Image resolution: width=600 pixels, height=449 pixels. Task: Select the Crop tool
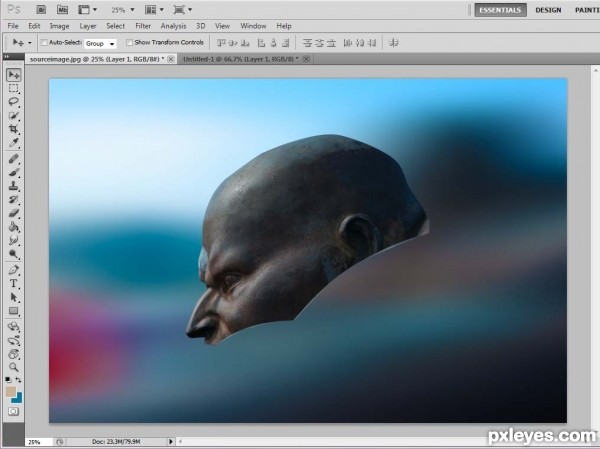(x=13, y=129)
